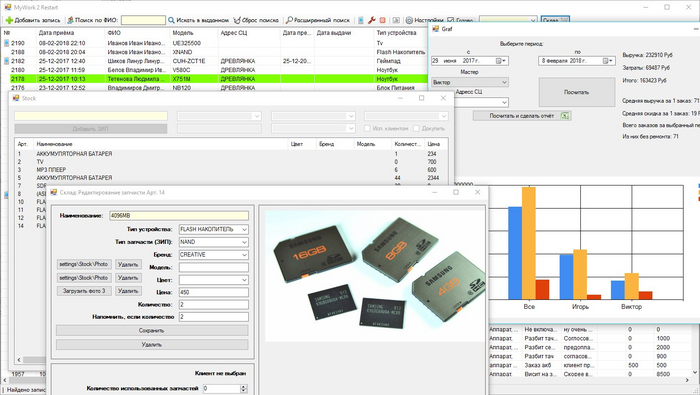The width and height of the screenshot is (700, 395).
Task: Click the Поиск по ФИО search field
Action: point(143,20)
